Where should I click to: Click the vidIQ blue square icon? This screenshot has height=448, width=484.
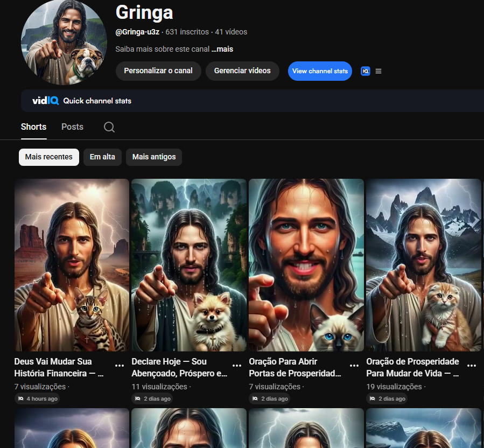(366, 71)
